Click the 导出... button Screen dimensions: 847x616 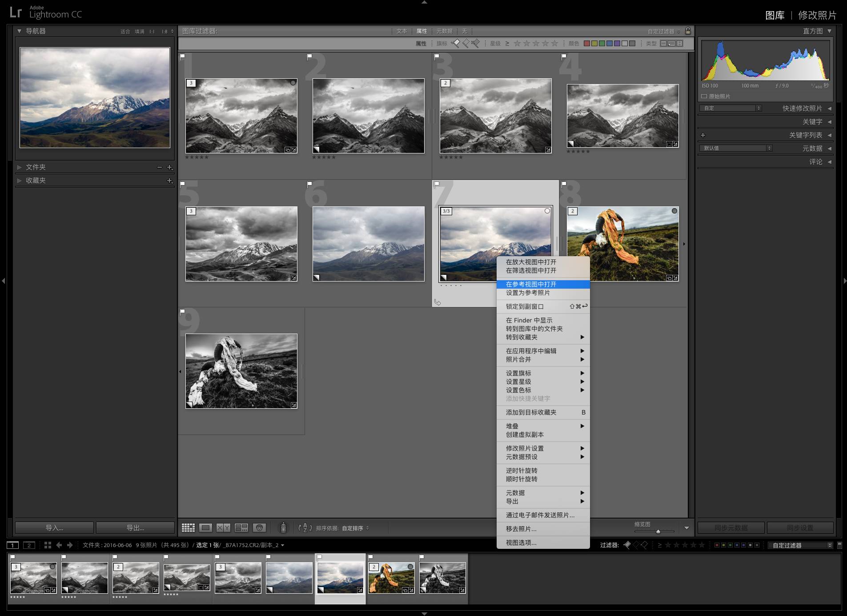point(135,528)
